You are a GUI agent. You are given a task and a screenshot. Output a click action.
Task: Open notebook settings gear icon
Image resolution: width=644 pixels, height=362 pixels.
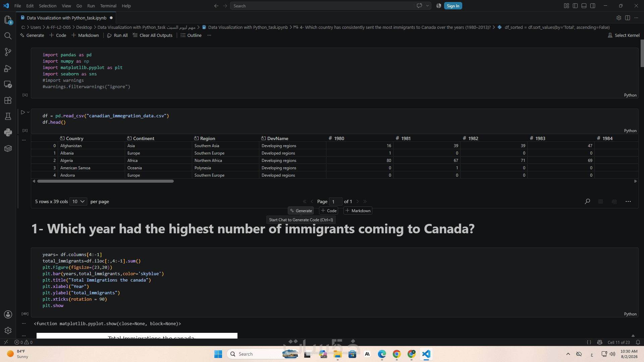click(x=619, y=18)
